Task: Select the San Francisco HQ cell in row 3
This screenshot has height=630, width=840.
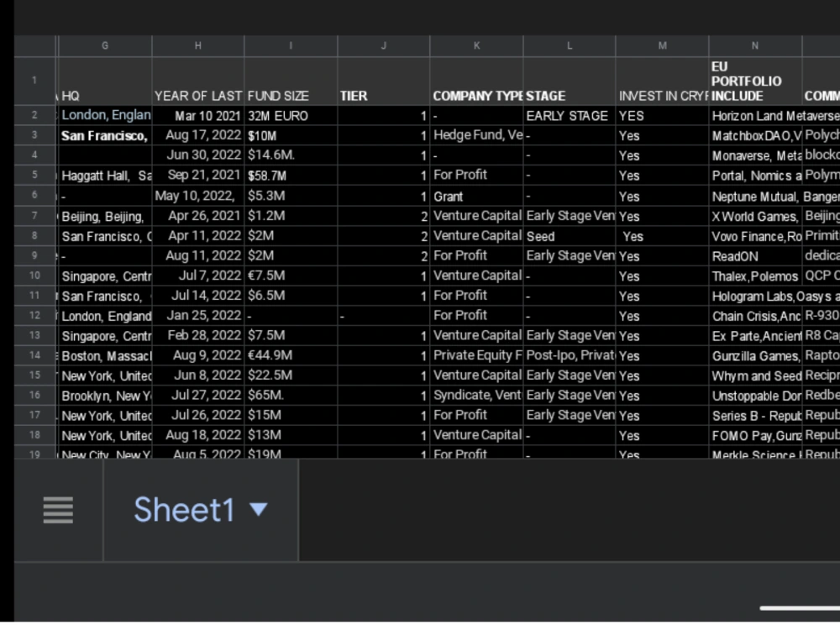Action: pos(105,135)
